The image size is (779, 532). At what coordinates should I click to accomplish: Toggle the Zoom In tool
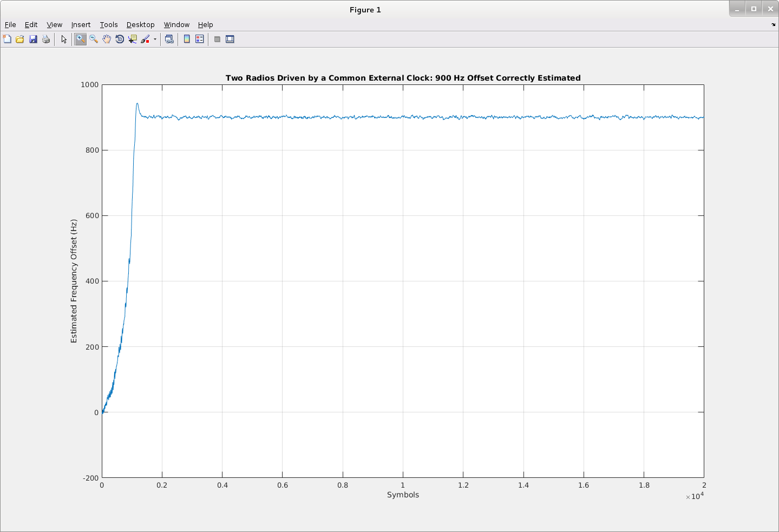coord(80,39)
